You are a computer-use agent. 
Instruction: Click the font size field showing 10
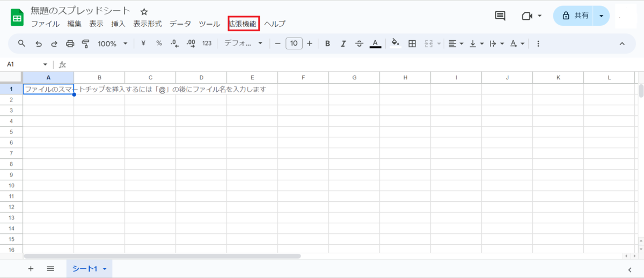(294, 43)
